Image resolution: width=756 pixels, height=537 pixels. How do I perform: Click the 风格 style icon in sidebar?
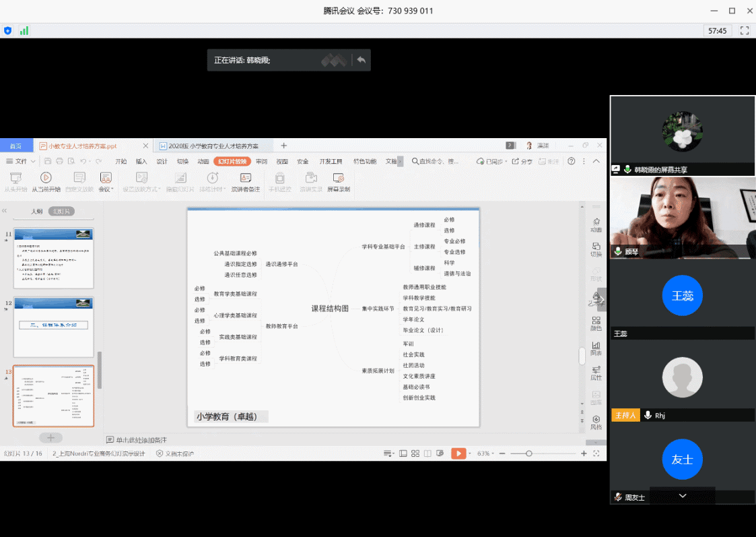tap(596, 422)
